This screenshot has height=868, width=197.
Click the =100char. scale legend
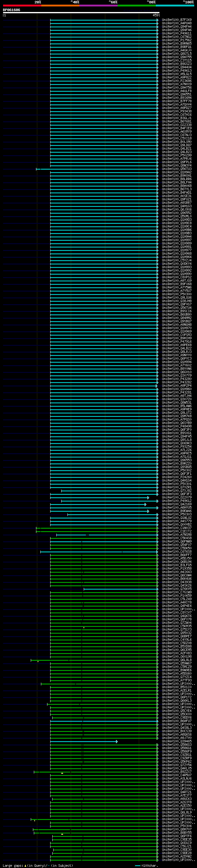point(146,866)
